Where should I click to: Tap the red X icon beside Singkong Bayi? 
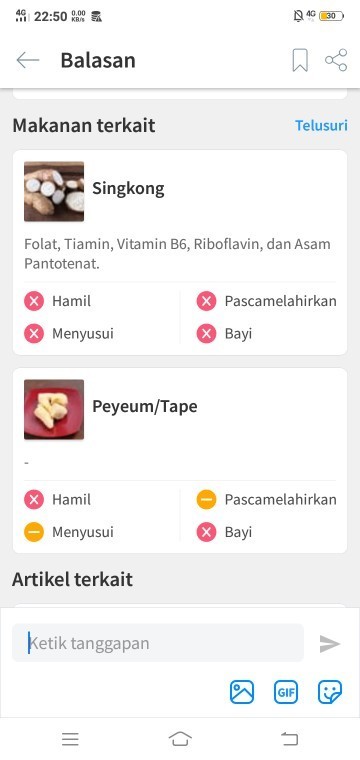point(206,333)
